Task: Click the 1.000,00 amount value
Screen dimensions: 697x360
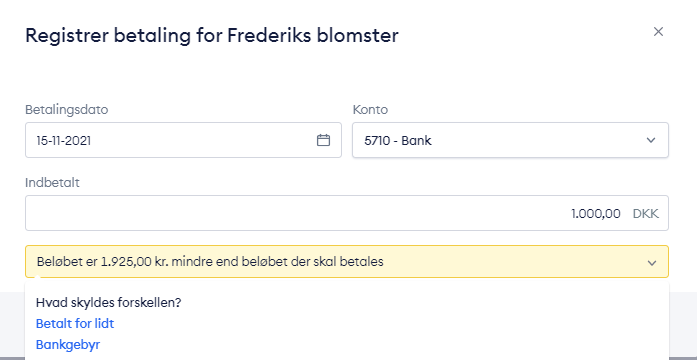Action: point(596,214)
